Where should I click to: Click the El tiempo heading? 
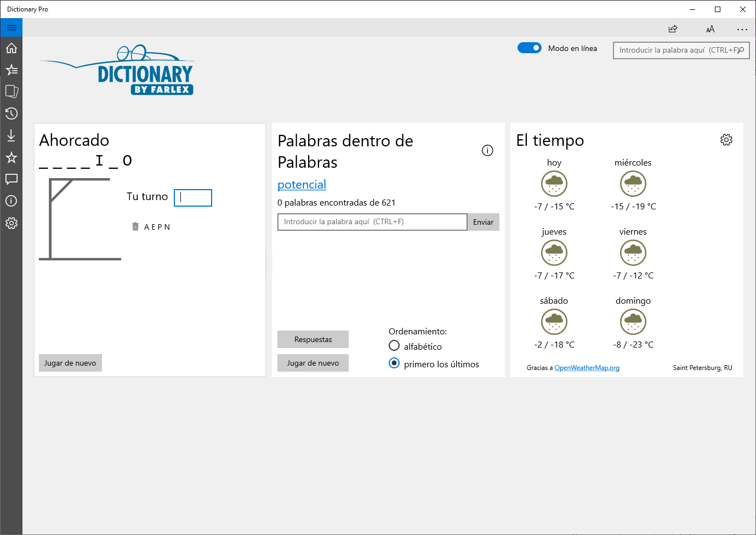pyautogui.click(x=550, y=141)
